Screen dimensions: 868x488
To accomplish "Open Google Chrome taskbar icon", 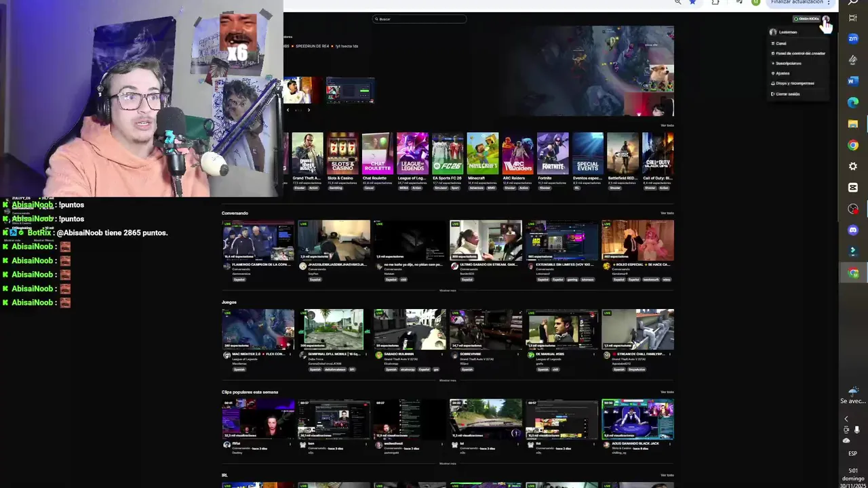I will 853,145.
